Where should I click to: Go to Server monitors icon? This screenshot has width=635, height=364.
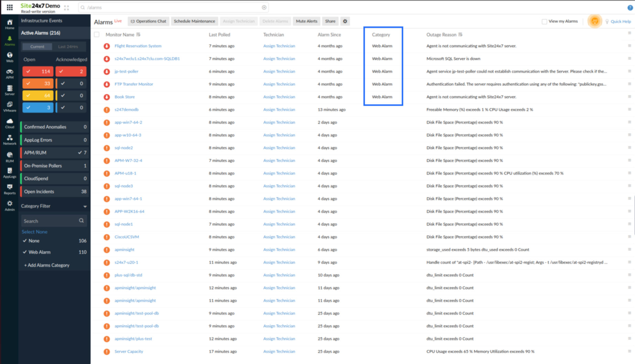(x=10, y=90)
